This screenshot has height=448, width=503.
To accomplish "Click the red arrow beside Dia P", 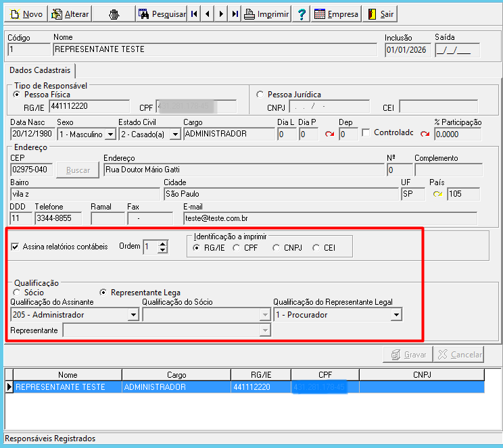I will click(x=329, y=134).
